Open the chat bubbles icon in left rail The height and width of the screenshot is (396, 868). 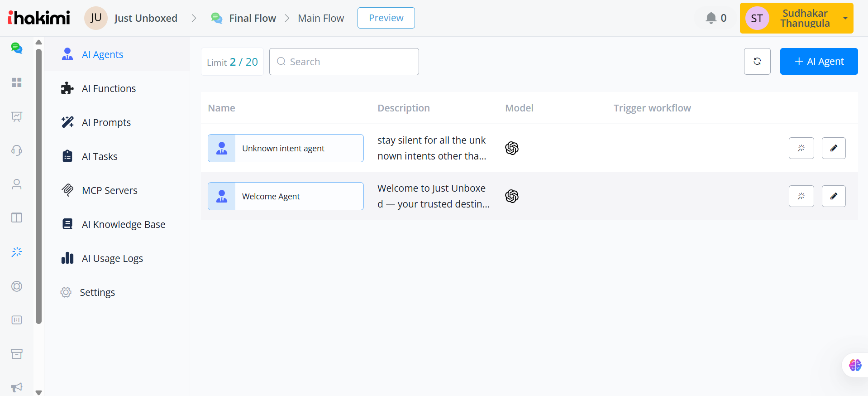(x=17, y=48)
